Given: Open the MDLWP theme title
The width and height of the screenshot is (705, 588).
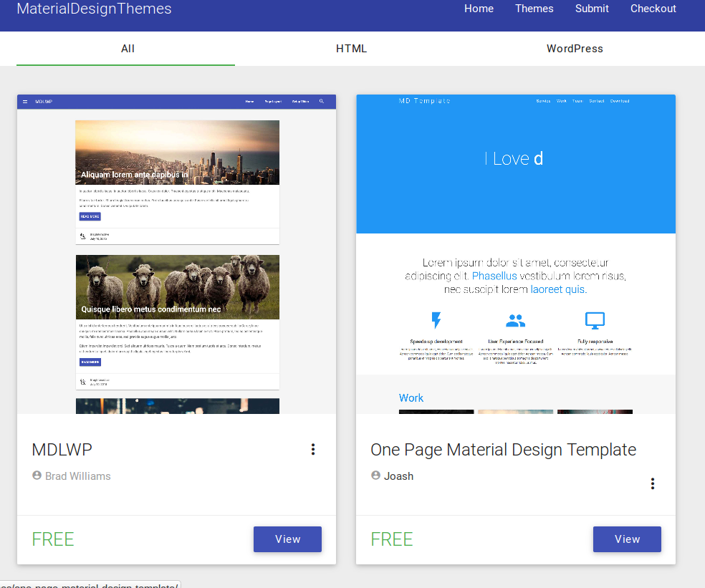Looking at the screenshot, I should pos(62,450).
